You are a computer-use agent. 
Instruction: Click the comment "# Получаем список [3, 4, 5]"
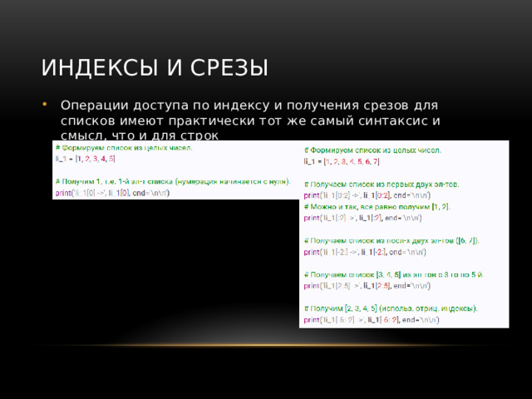pyautogui.click(x=393, y=274)
